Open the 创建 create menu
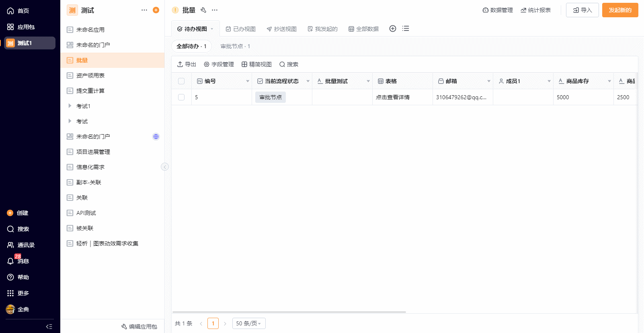This screenshot has width=644, height=333. coord(18,213)
